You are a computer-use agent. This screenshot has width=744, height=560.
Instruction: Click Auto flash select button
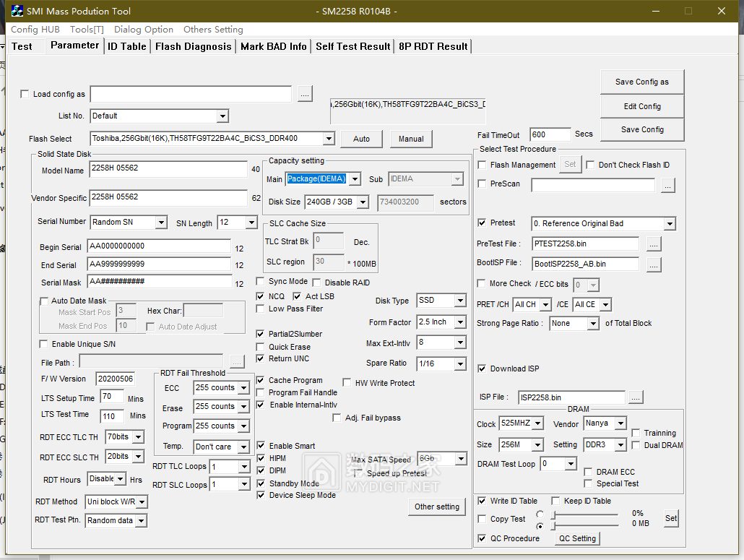coord(361,139)
